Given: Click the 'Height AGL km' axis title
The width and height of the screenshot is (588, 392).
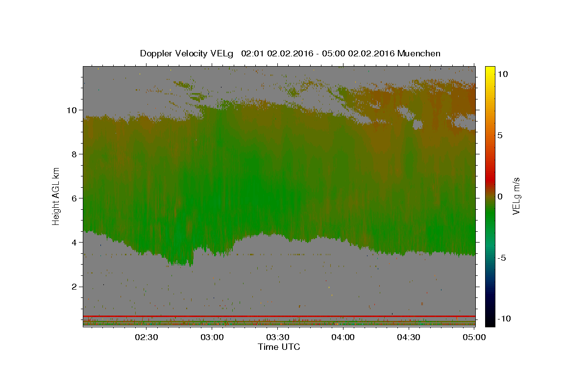Looking at the screenshot, I should point(56,196).
